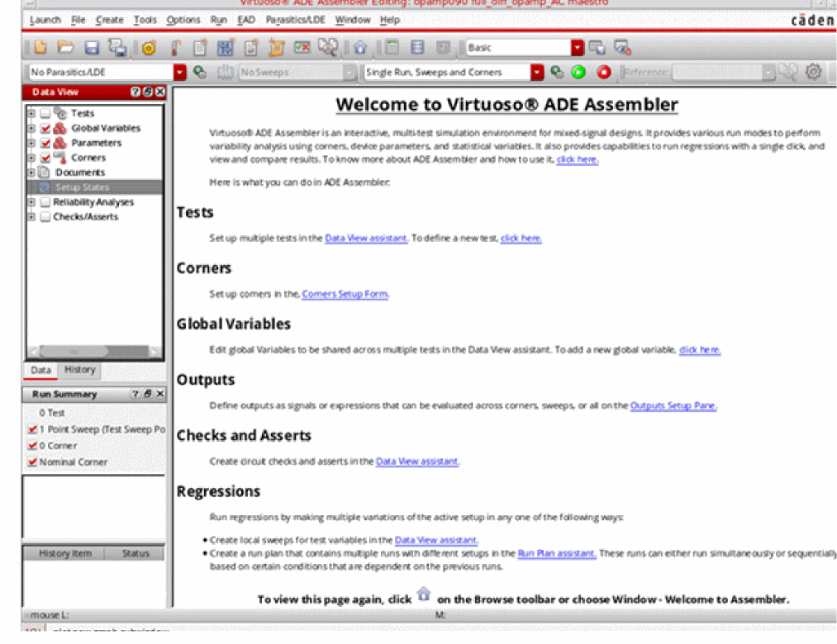The image size is (837, 644).
Task: Toggle the 0 Corner checkbox
Action: click(32, 446)
